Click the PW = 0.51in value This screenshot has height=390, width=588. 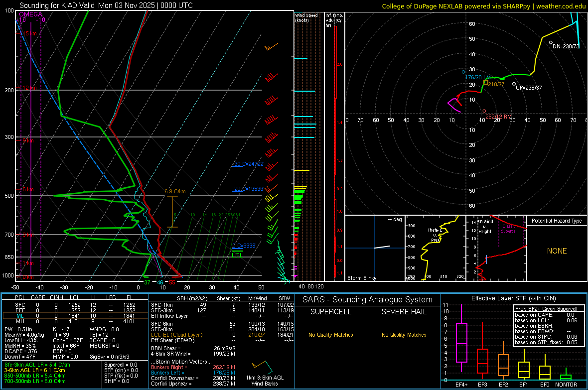18,329
